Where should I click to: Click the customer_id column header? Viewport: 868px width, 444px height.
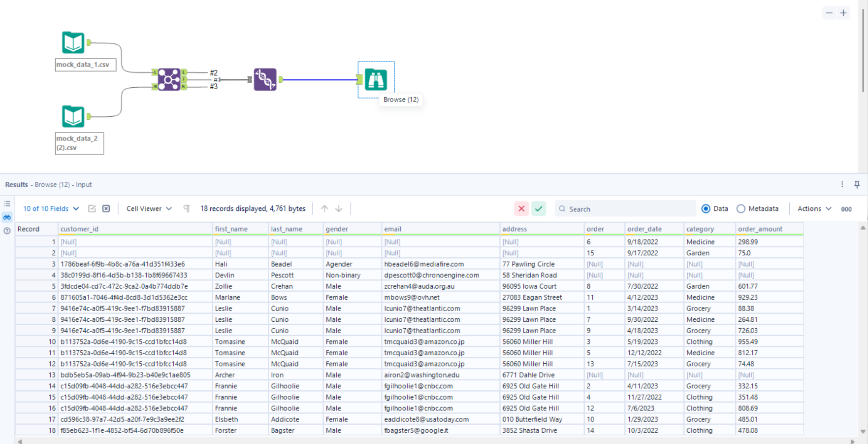79,229
